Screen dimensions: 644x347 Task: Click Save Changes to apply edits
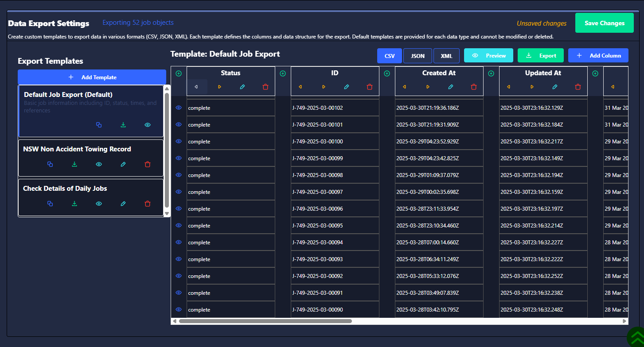(x=604, y=23)
